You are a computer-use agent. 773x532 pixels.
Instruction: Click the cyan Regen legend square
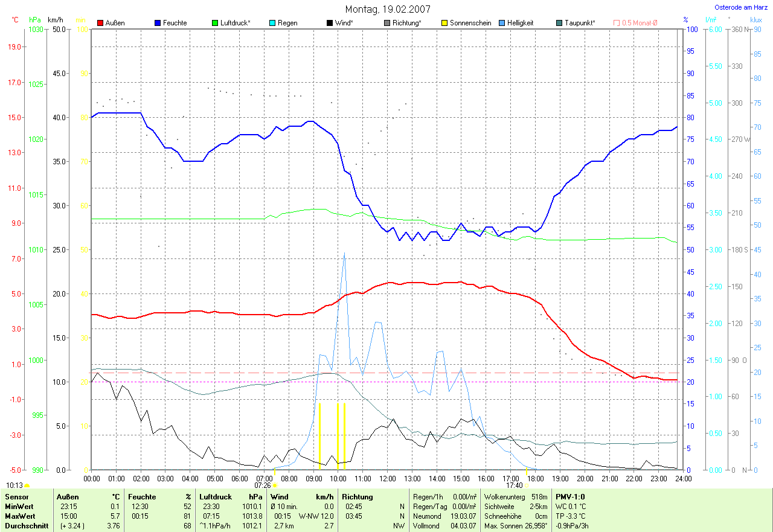[x=272, y=23]
